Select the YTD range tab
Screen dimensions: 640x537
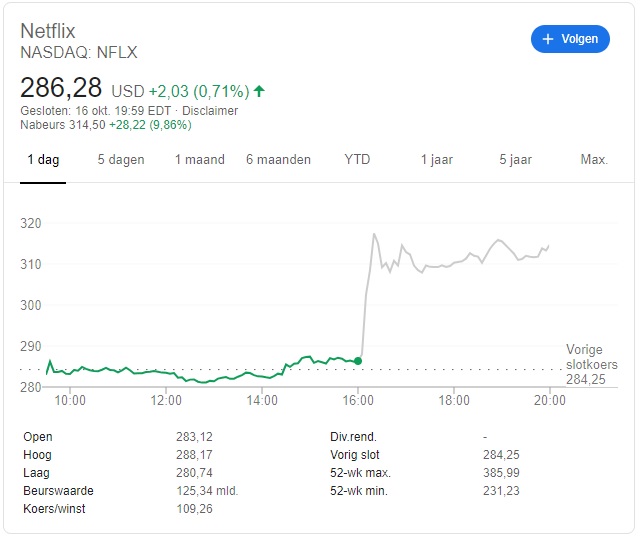(357, 159)
